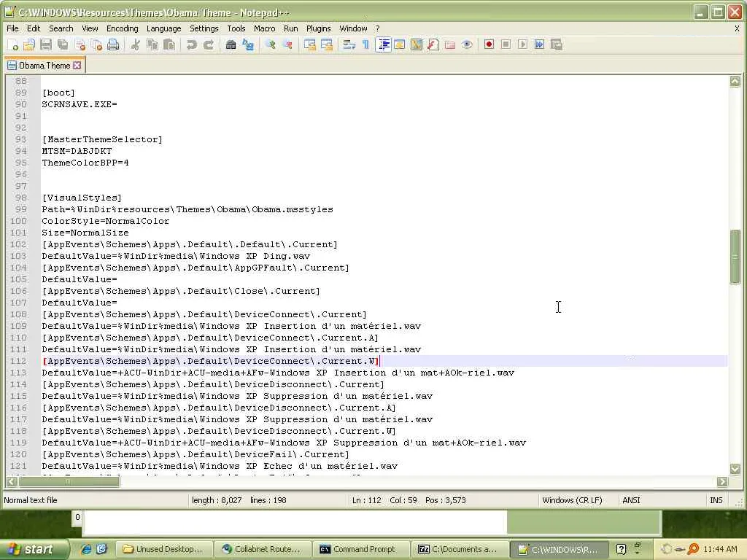Open the Window menu

point(353,28)
